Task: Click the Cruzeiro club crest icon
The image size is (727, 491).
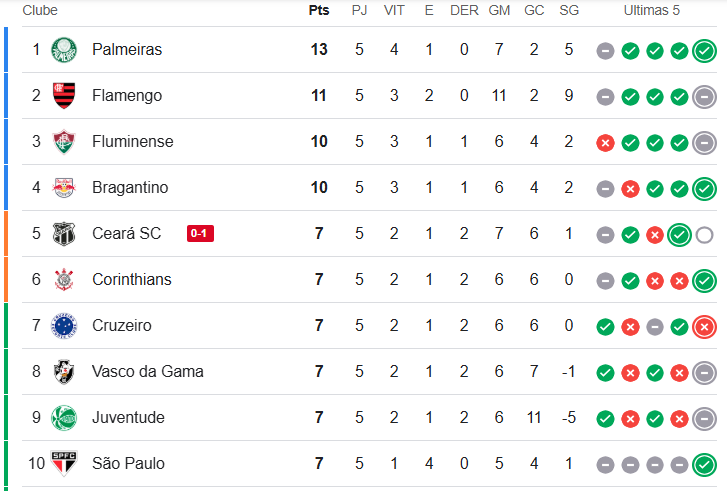Action: coord(64,326)
